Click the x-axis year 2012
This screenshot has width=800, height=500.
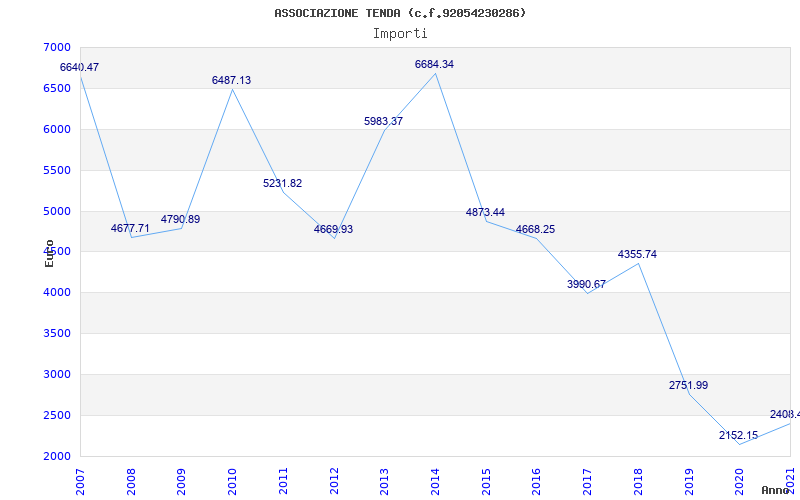(334, 481)
